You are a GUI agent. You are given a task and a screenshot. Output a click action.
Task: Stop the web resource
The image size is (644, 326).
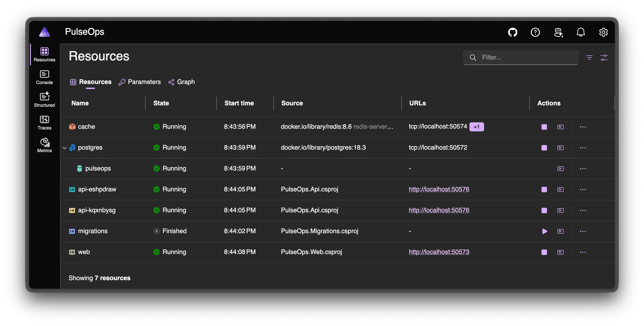click(544, 252)
